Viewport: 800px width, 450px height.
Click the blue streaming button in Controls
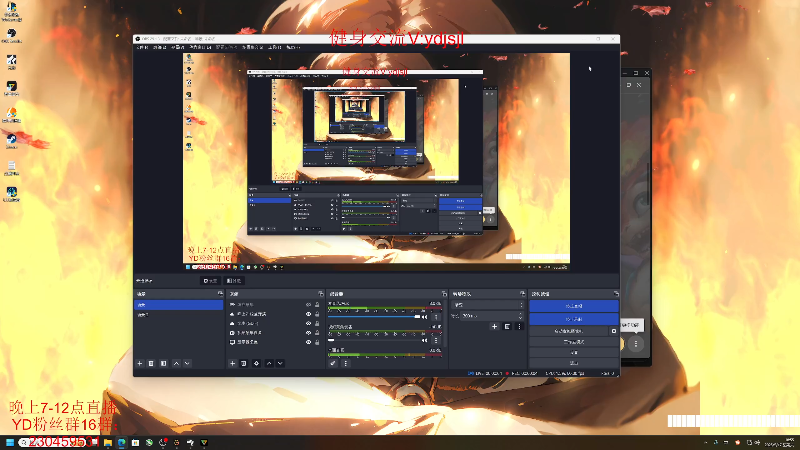click(x=573, y=306)
